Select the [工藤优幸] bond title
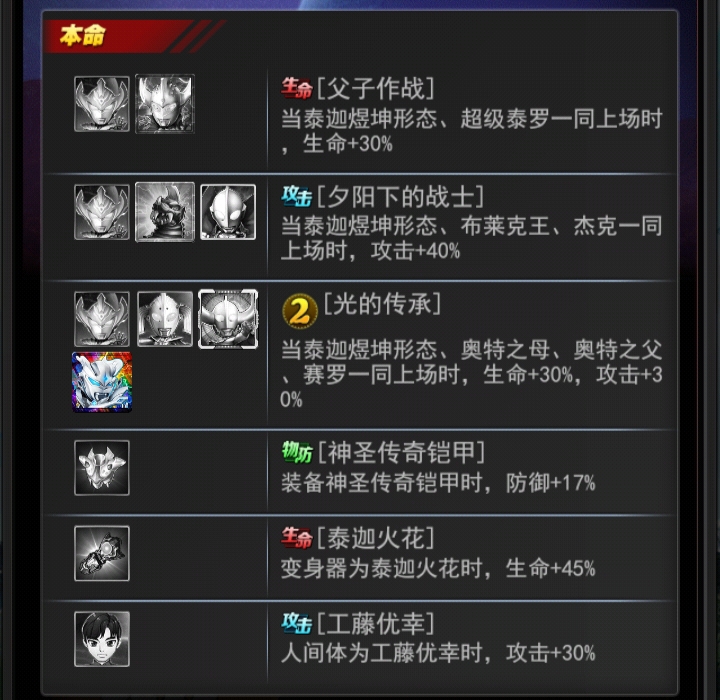 (376, 623)
